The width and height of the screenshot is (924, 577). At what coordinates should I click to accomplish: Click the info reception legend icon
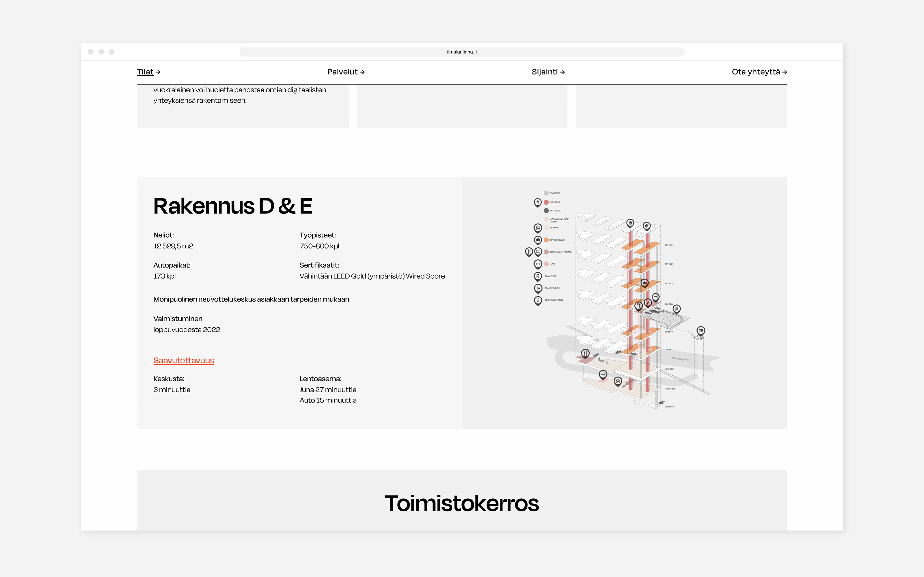pos(538,300)
